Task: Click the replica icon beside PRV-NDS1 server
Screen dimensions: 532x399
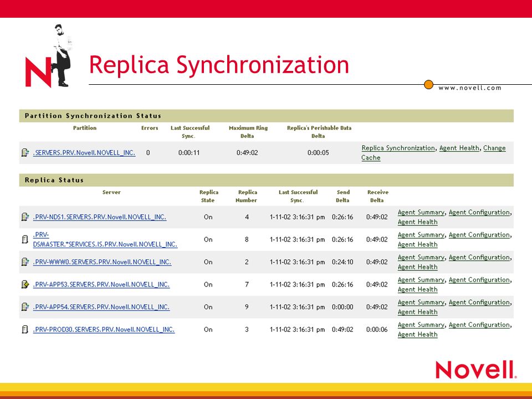Action: pos(25,217)
